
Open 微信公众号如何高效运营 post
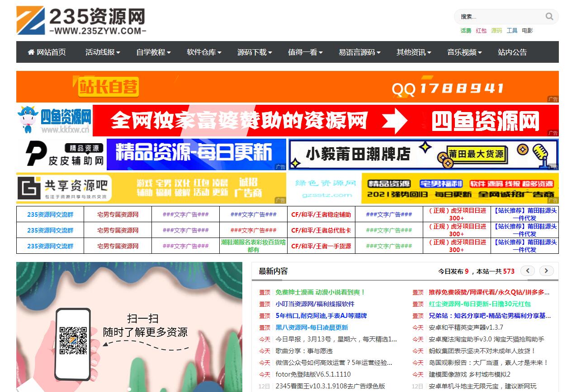(x=334, y=363)
